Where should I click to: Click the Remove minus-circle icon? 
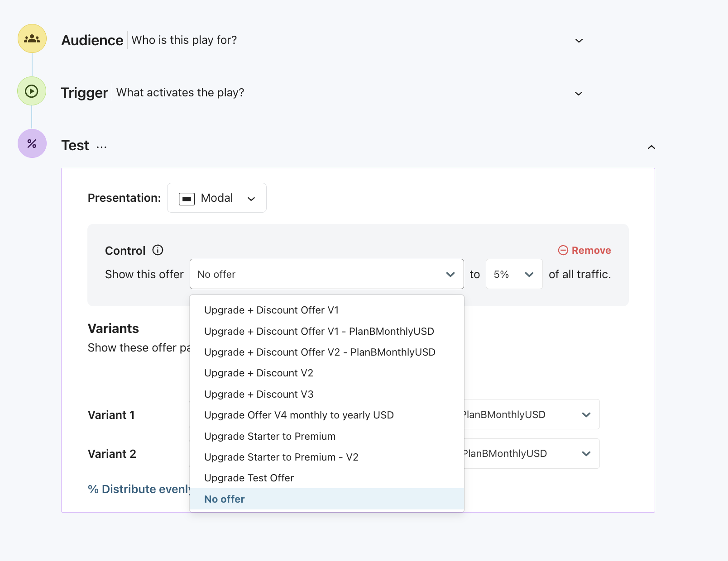pyautogui.click(x=563, y=250)
